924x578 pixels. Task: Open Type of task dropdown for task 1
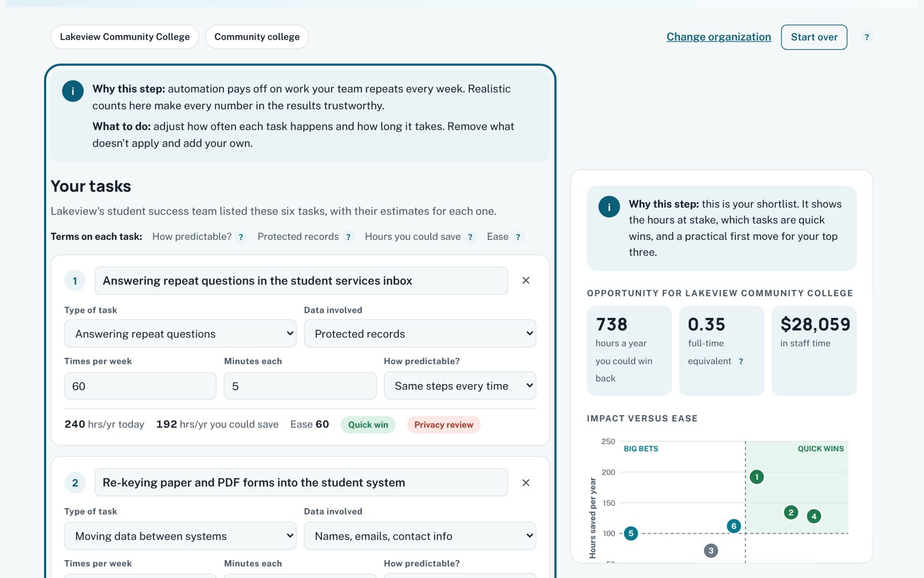point(180,334)
